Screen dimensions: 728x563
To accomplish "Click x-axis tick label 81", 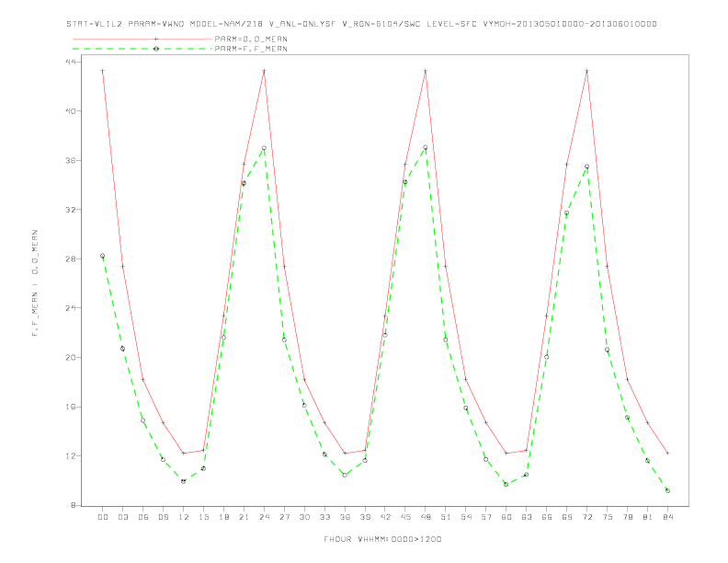I will pos(648,517).
